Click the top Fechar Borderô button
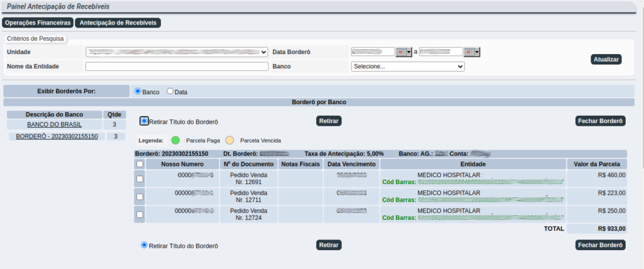 [x=601, y=121]
